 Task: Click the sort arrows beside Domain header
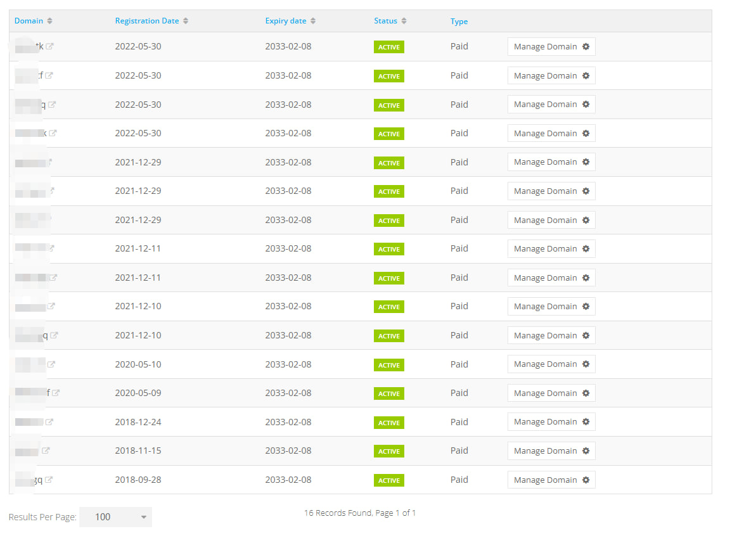50,21
